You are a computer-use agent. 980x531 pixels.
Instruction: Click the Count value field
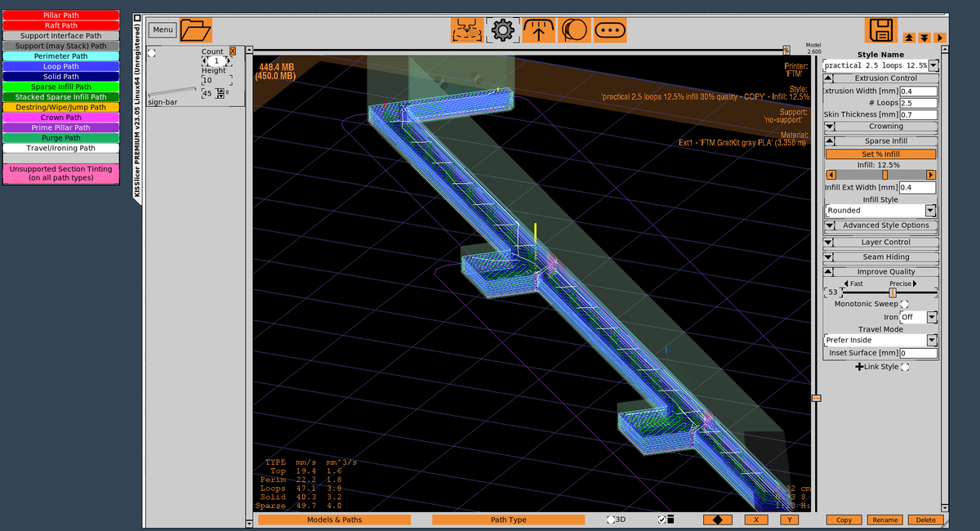[216, 61]
